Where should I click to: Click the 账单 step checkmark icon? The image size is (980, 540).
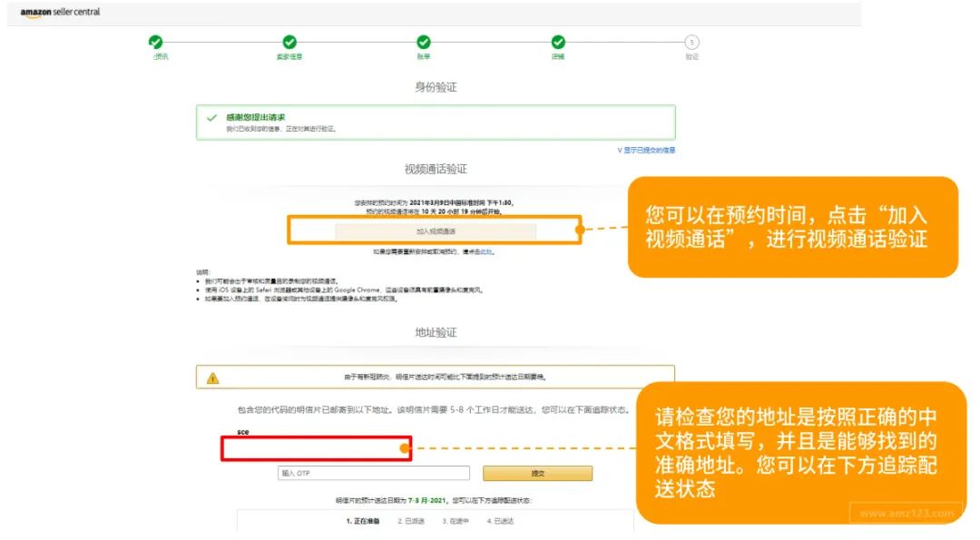coord(424,42)
